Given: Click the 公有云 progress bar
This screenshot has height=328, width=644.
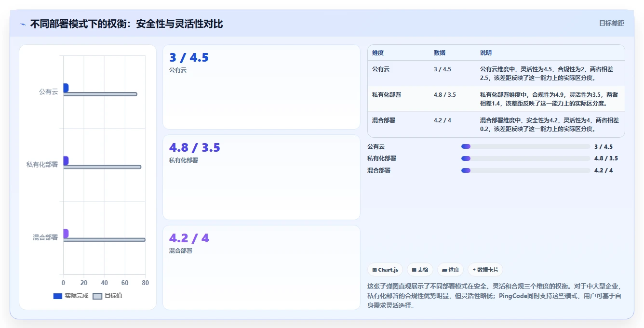Looking at the screenshot, I should pyautogui.click(x=525, y=146).
